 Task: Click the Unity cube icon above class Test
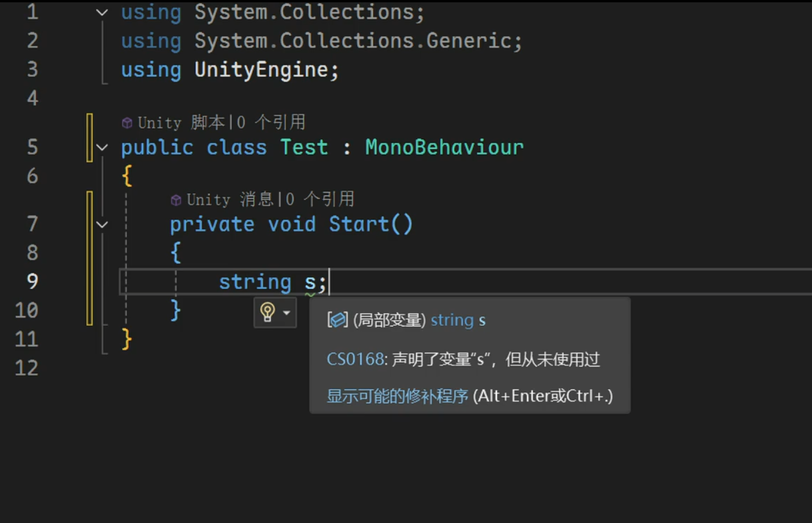(127, 123)
